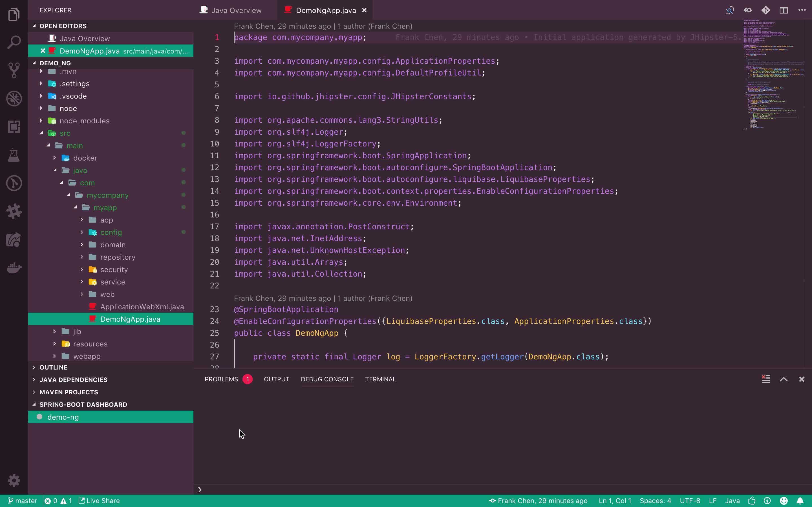Click the notifications bell in status bar
The height and width of the screenshot is (507, 812).
point(800,501)
